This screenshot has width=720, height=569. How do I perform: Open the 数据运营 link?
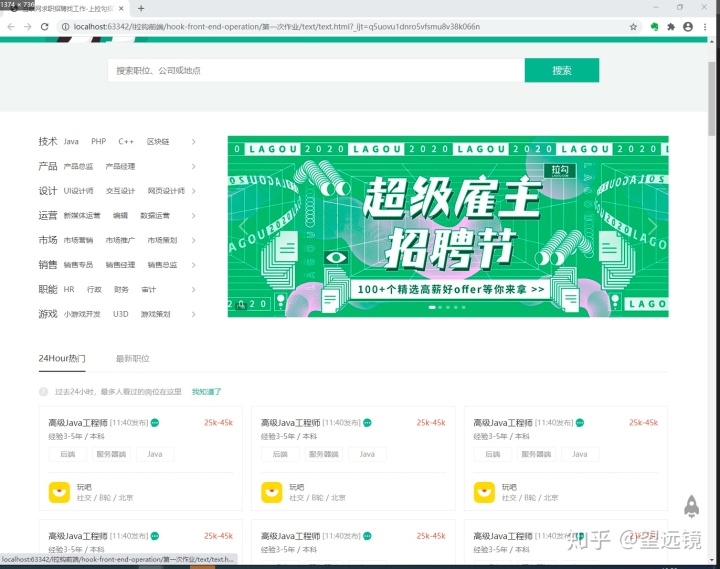pyautogui.click(x=155, y=216)
